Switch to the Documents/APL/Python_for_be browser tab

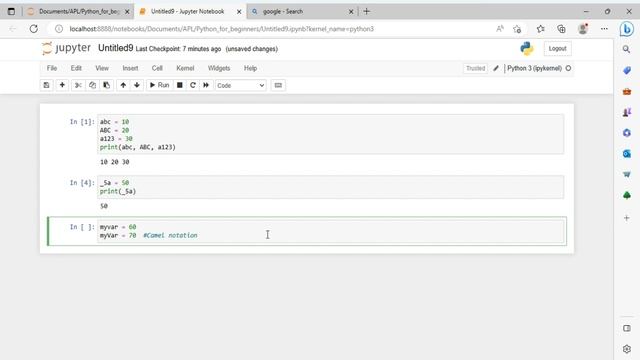point(79,11)
